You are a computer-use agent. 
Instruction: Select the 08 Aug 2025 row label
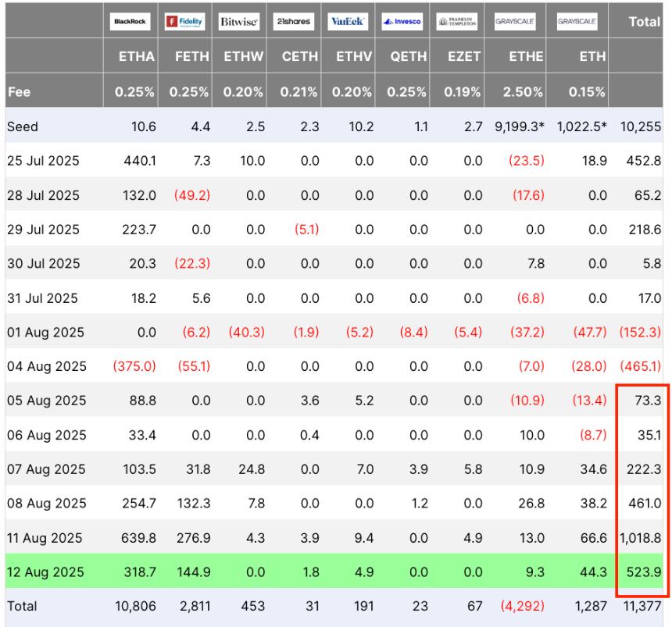(x=47, y=503)
